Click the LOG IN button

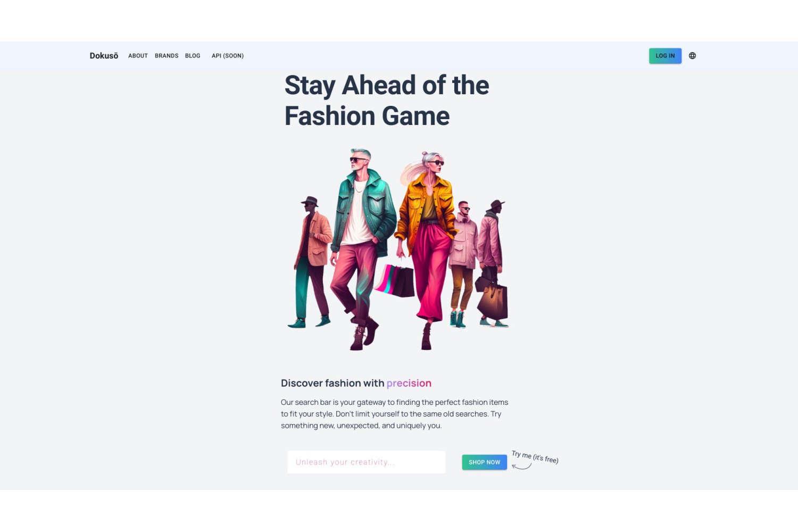665,56
